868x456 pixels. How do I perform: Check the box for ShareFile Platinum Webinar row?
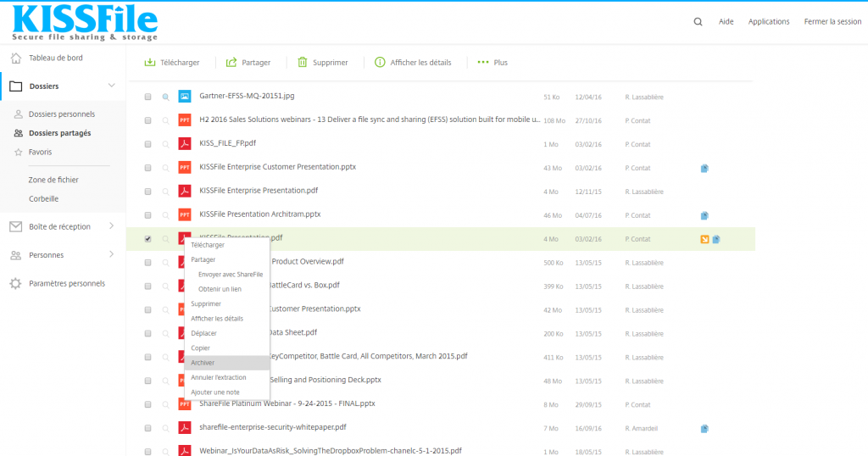[x=147, y=405]
